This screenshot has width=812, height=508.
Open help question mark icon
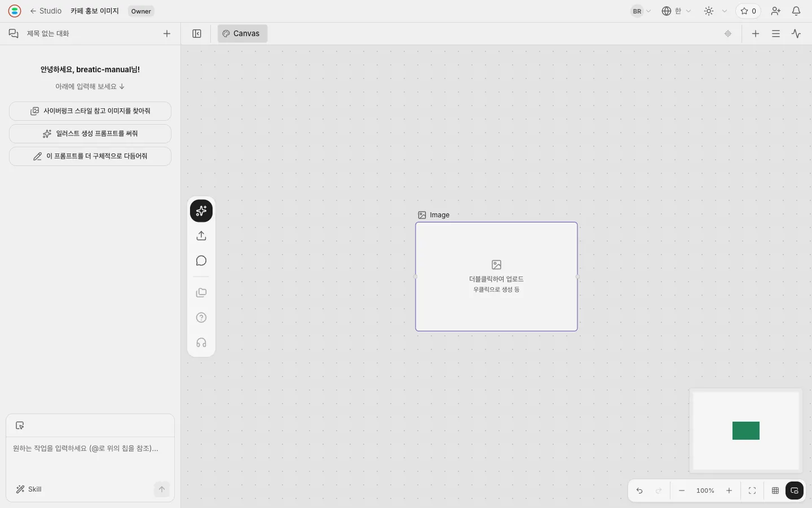coord(201,318)
